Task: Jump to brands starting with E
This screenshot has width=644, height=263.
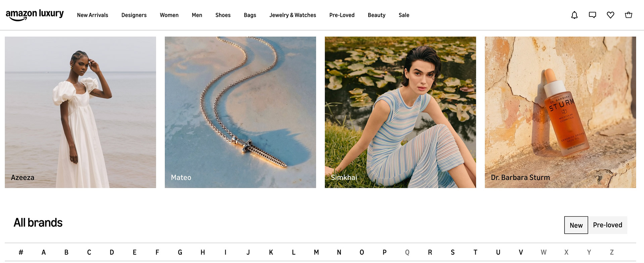Action: [x=135, y=252]
